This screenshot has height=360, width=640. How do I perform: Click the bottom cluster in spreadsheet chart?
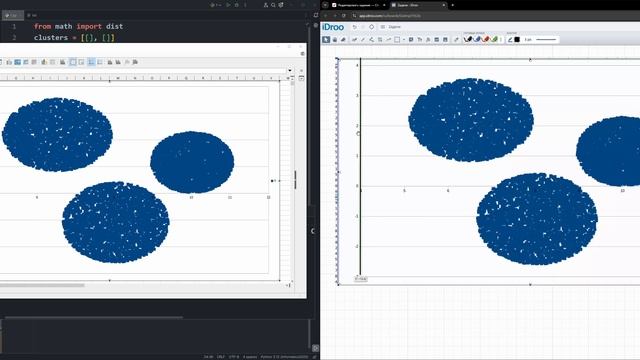(x=116, y=222)
